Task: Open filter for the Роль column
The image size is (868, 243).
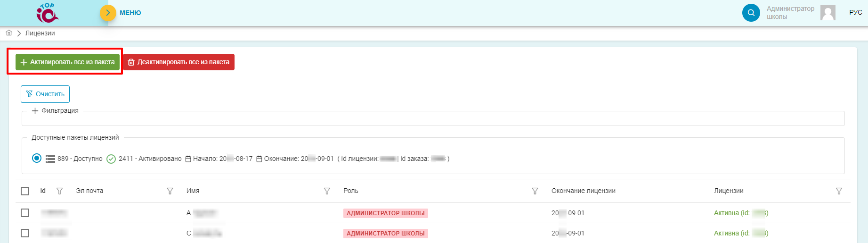Action: pos(535,191)
